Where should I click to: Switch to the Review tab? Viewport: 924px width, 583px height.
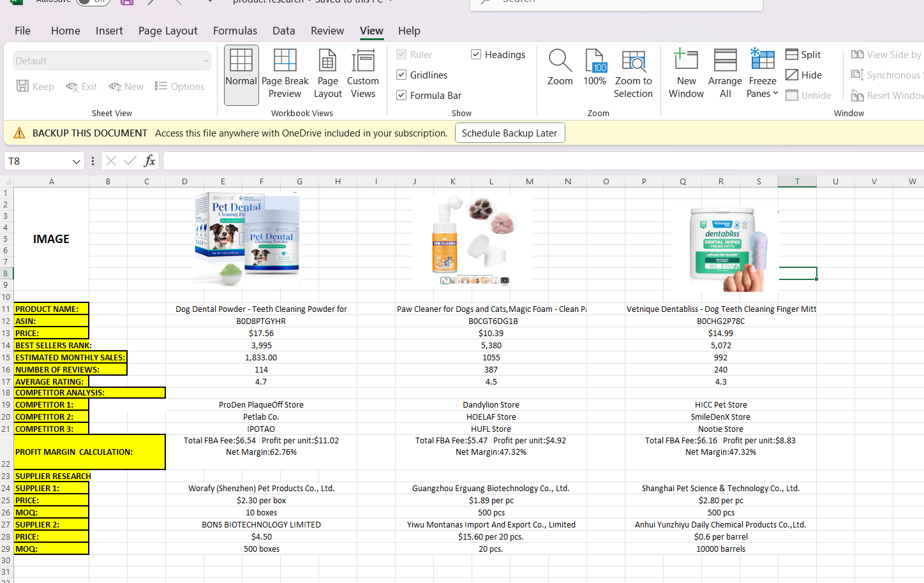pyautogui.click(x=327, y=31)
